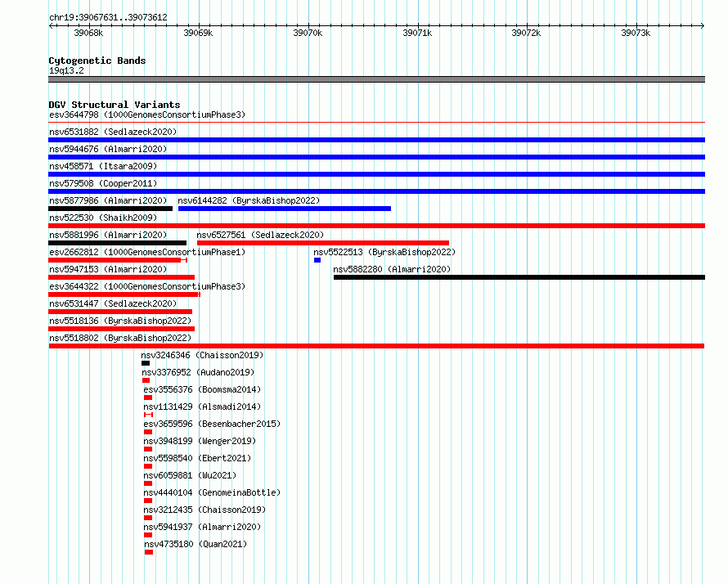This screenshot has width=728, height=584.
Task: Open the nsv5882280 (Almarri2020) label
Action: [x=392, y=269]
